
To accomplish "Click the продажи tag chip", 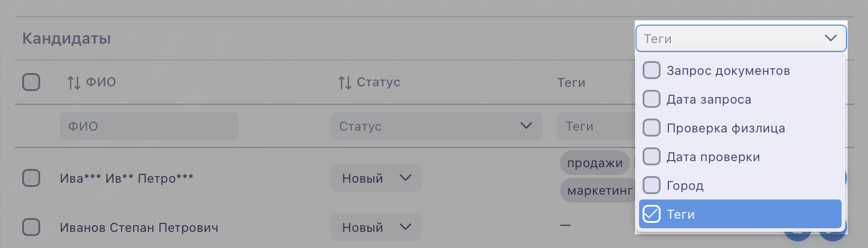I will (x=595, y=163).
